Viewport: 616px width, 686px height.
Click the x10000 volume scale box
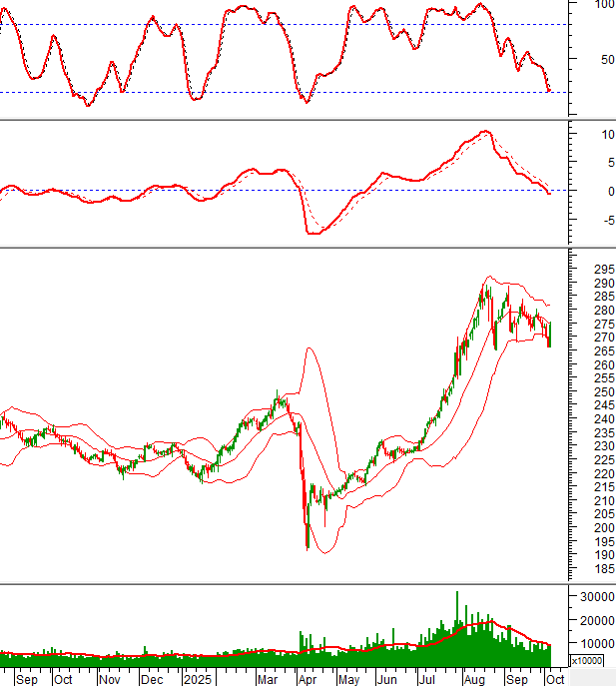[586, 660]
